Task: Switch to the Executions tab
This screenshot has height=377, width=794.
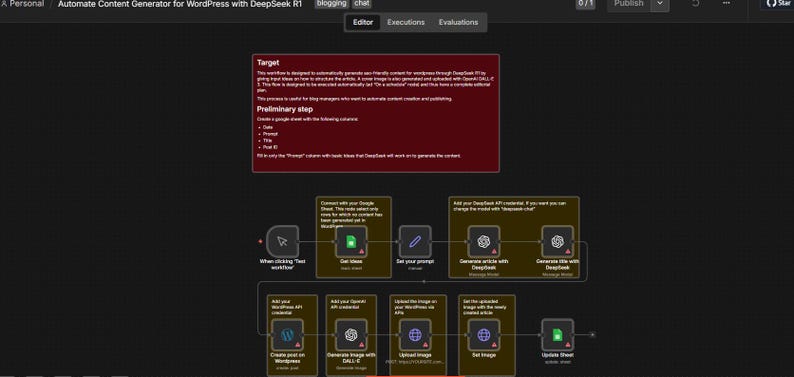Action: pyautogui.click(x=406, y=22)
